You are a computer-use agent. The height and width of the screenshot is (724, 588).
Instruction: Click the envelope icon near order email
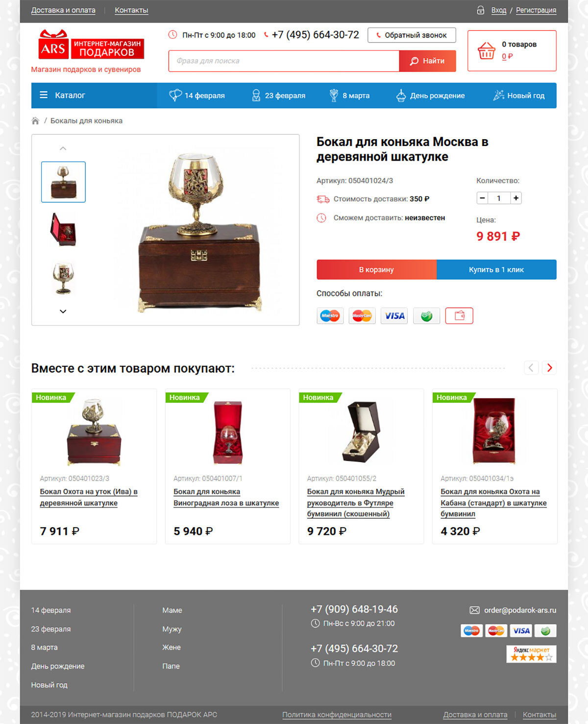pos(474,610)
